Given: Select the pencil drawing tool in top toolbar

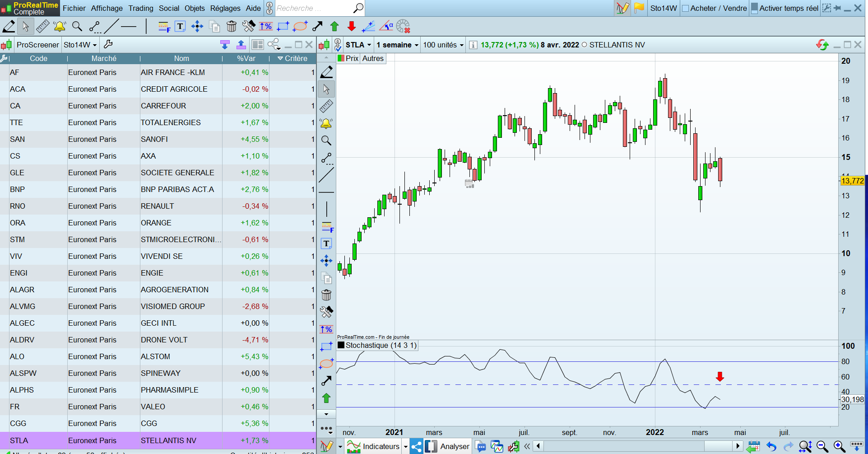Looking at the screenshot, I should click(9, 27).
